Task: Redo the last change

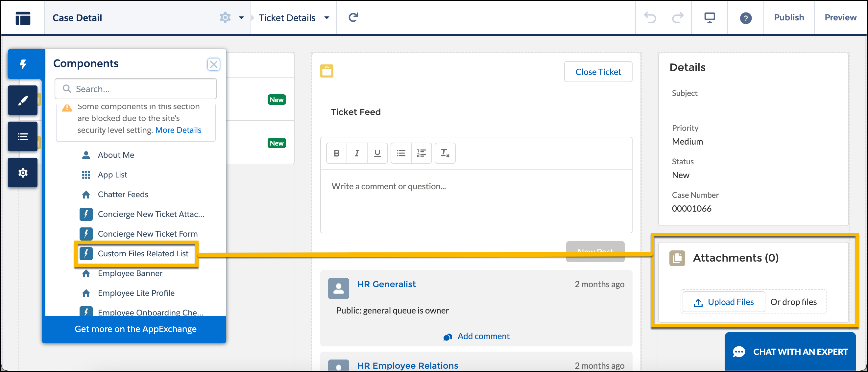Action: click(x=678, y=17)
